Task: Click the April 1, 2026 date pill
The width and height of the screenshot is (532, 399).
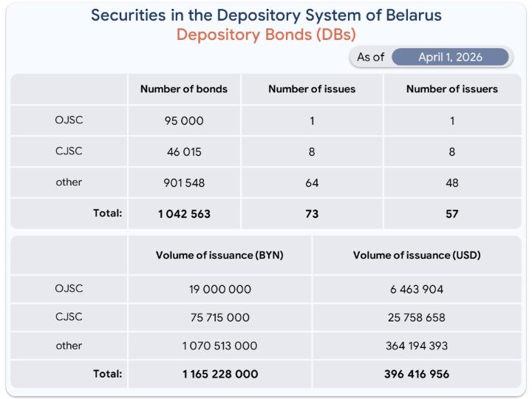Action: point(451,57)
